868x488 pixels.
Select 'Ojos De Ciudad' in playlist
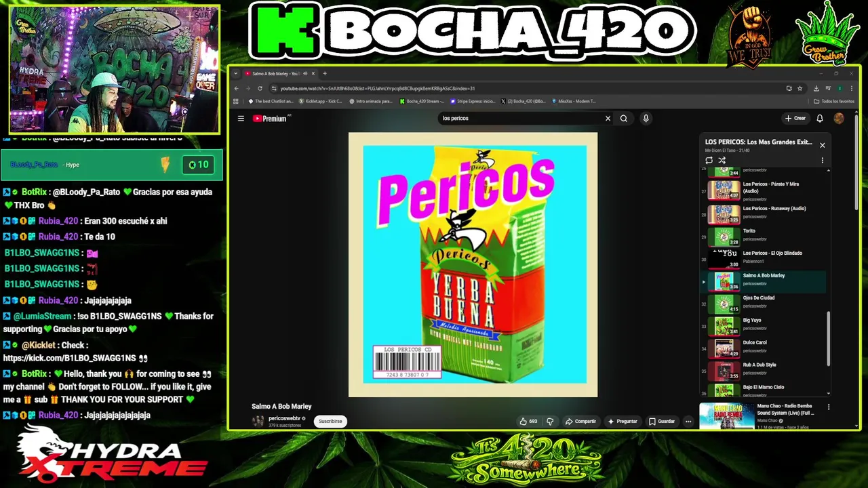pyautogui.click(x=764, y=304)
